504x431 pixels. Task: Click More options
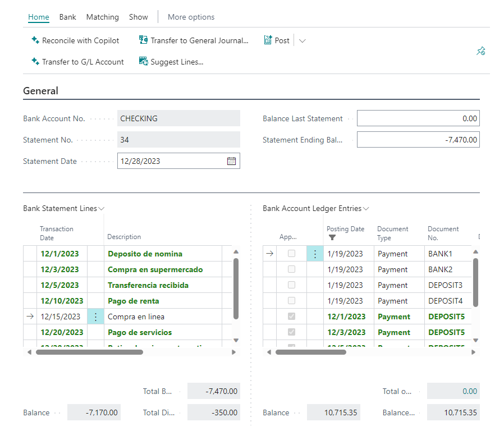(191, 17)
